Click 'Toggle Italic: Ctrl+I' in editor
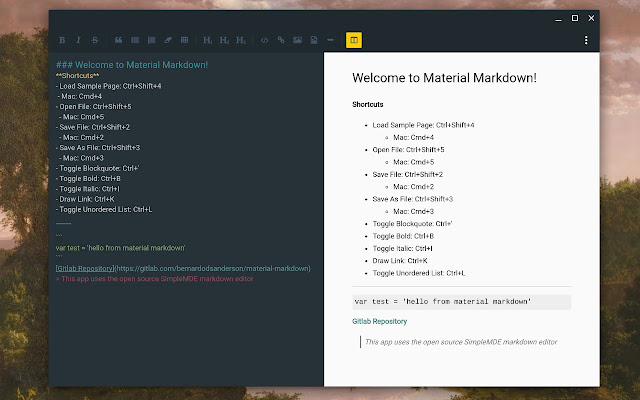Image resolution: width=640 pixels, height=400 pixels. [x=88, y=189]
